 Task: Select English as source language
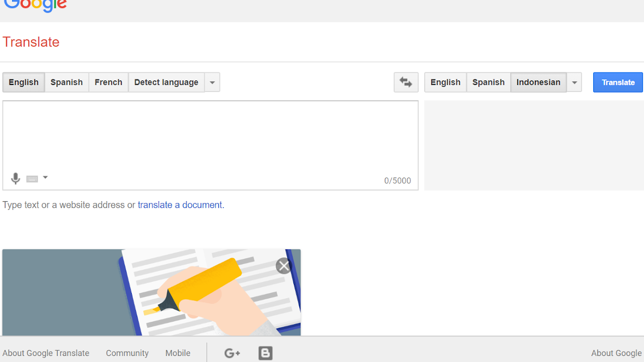click(x=24, y=82)
